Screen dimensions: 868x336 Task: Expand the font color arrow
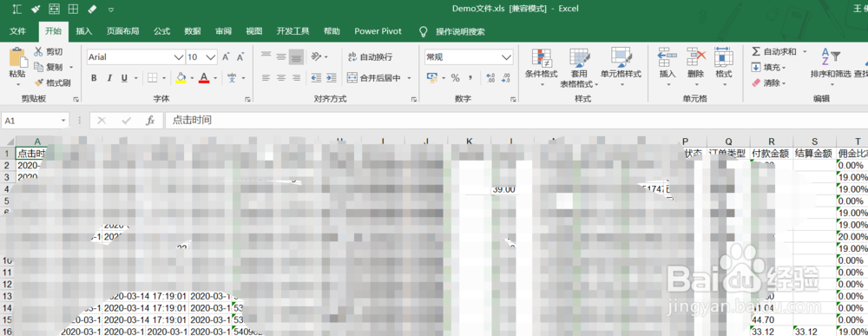coord(215,78)
